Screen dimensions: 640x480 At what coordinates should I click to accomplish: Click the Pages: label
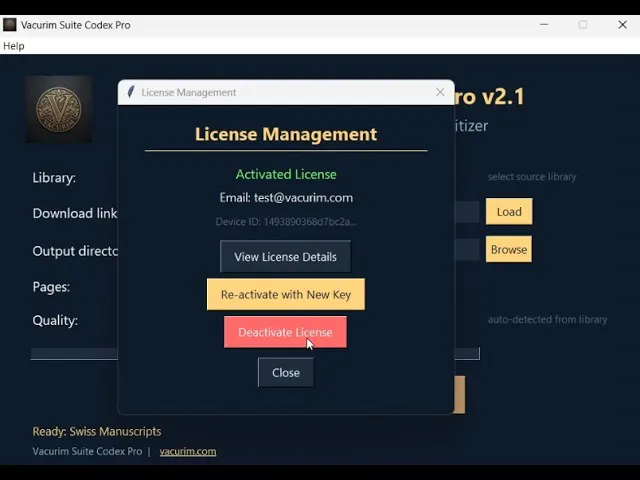pos(51,287)
